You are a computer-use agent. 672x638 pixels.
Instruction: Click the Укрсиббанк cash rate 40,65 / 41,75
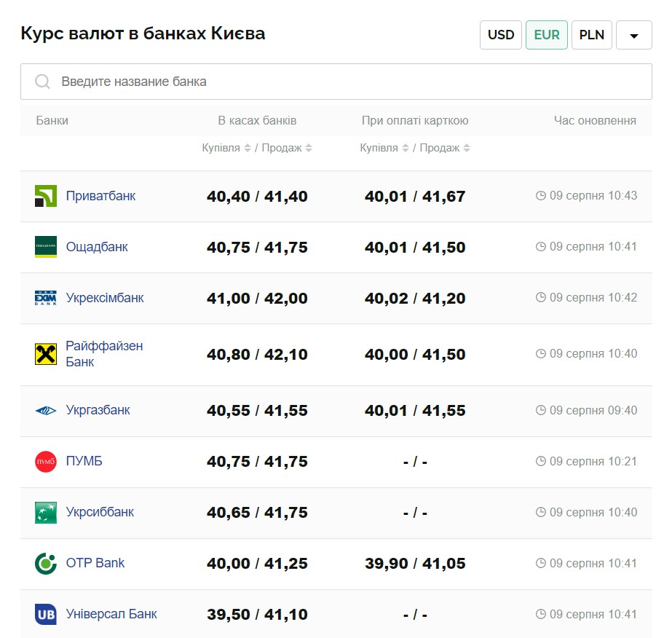[x=257, y=513]
